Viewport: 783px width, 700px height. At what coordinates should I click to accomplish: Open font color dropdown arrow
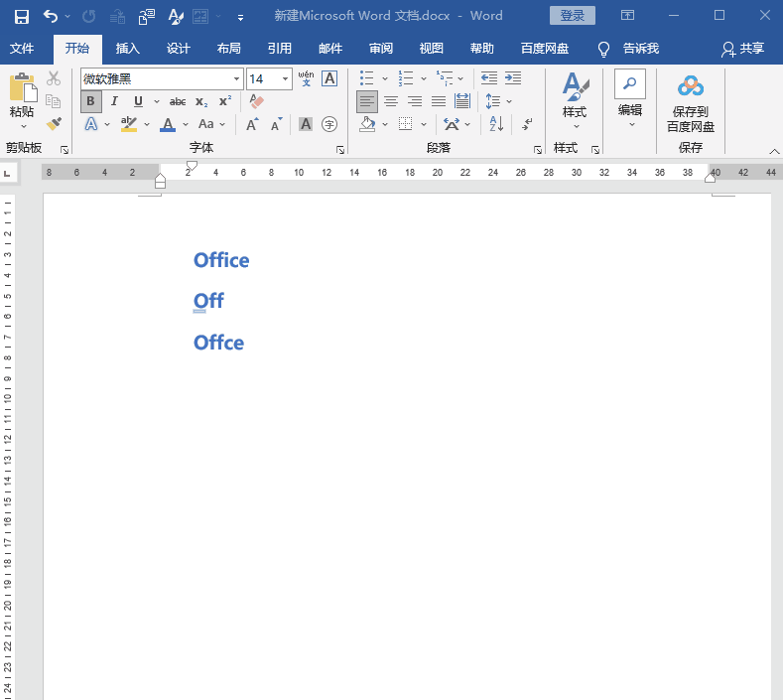(186, 124)
